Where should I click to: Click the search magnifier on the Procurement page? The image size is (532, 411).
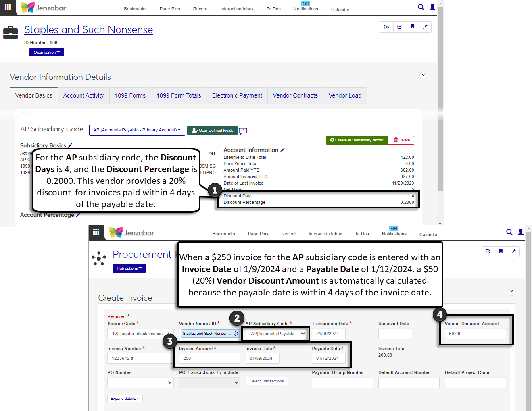pyautogui.click(x=509, y=232)
